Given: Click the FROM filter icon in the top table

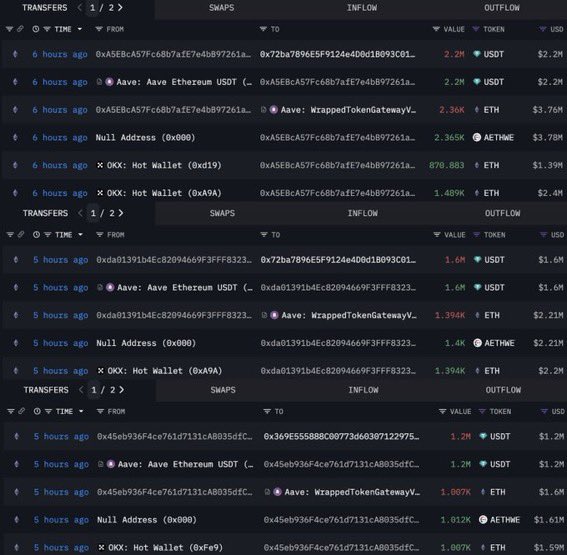Looking at the screenshot, I should coord(99,29).
